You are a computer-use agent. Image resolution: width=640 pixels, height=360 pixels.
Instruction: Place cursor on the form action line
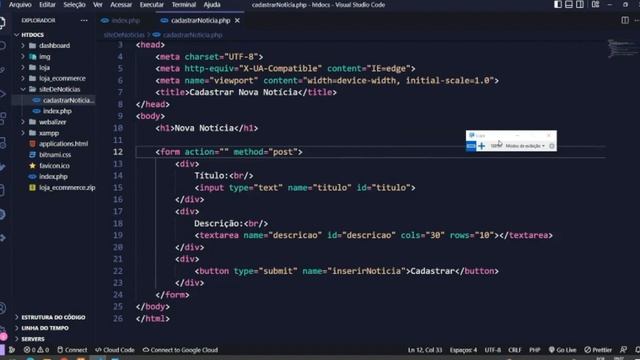click(229, 152)
